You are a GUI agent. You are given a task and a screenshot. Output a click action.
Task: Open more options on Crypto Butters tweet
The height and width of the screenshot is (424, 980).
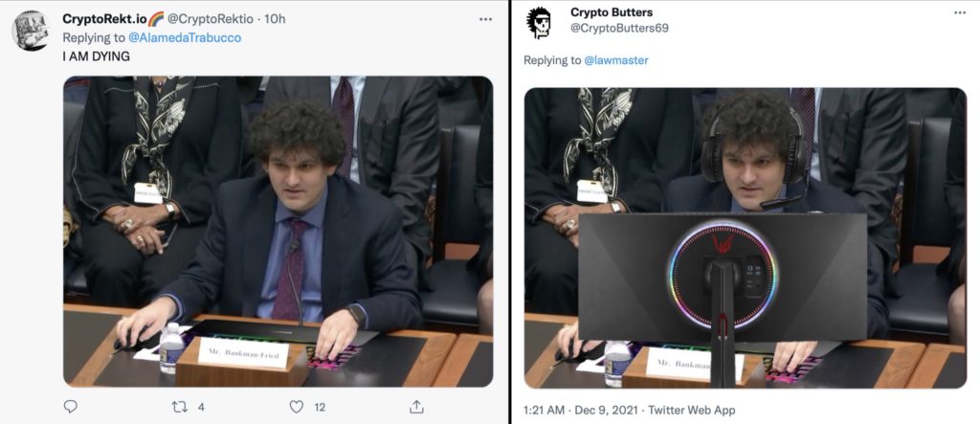(959, 12)
